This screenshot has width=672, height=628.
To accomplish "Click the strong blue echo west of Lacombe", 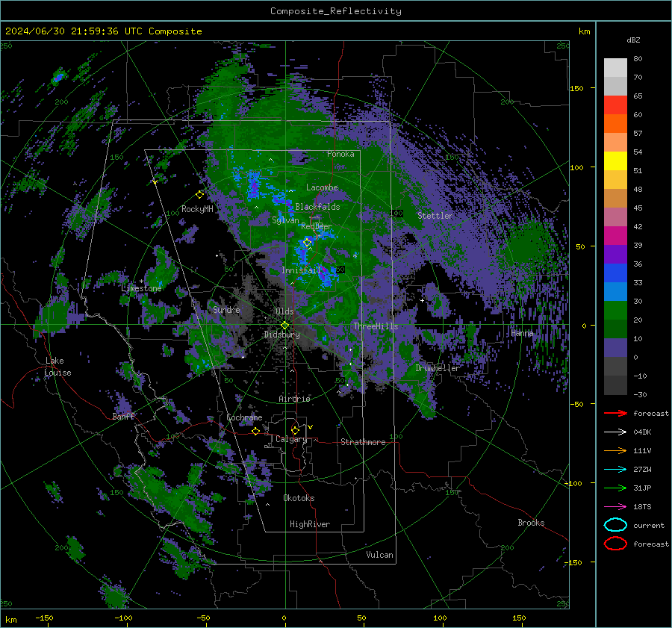I will pos(254,185).
